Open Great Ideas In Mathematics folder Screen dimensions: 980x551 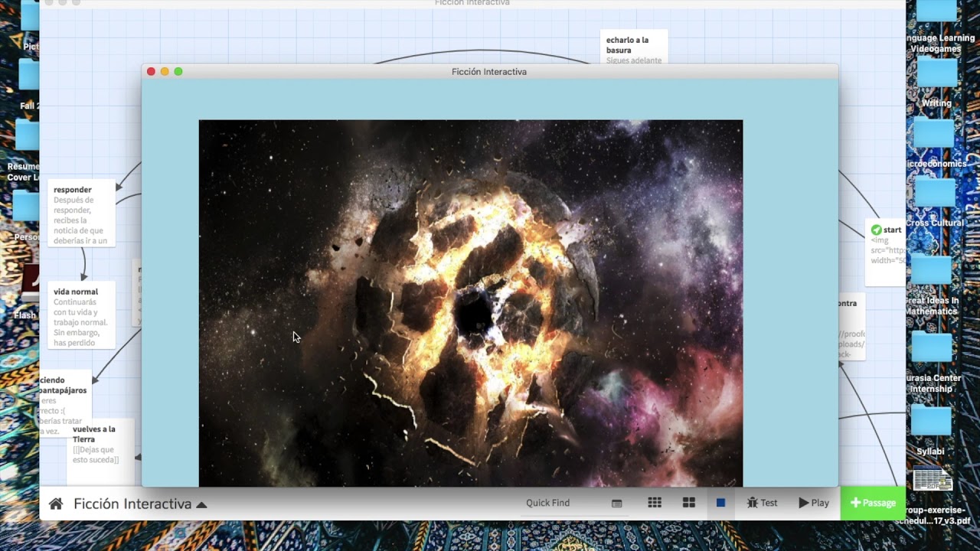pos(933,283)
